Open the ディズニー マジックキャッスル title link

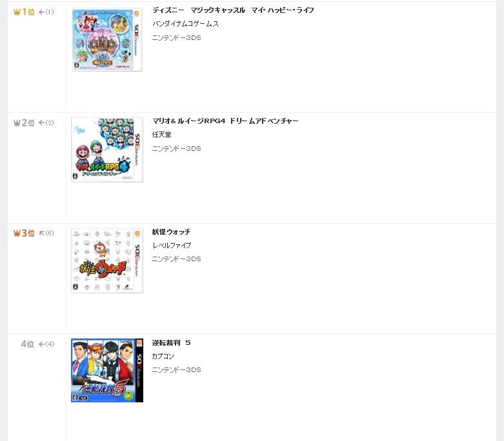click(x=233, y=10)
